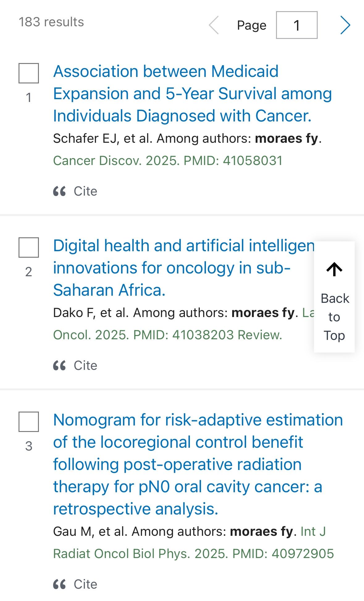Viewport: 364px width, 601px height.
Task: Check the box for the Nomogram article
Action: pyautogui.click(x=29, y=422)
